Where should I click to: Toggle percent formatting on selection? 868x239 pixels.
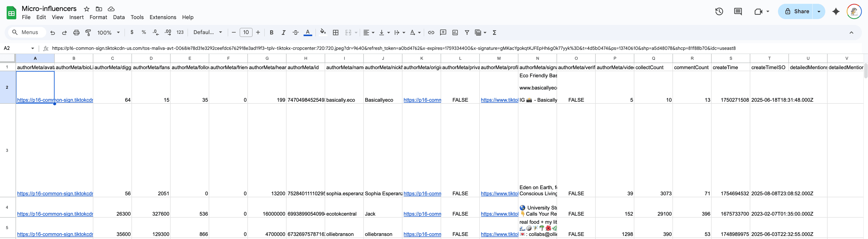click(144, 32)
